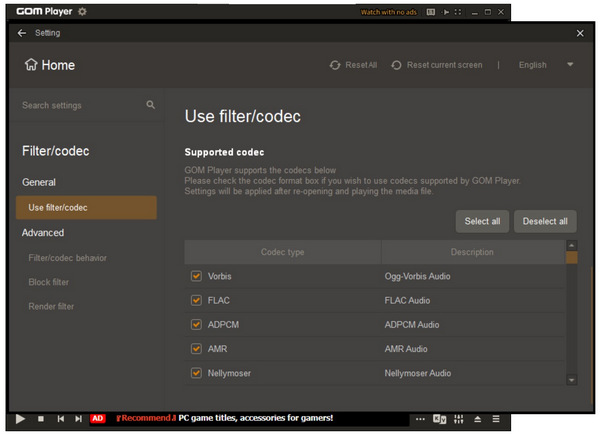Viewport: 600px width, 435px height.
Task: Click the subtitle/keyboard icon in player bar
Action: [x=439, y=419]
